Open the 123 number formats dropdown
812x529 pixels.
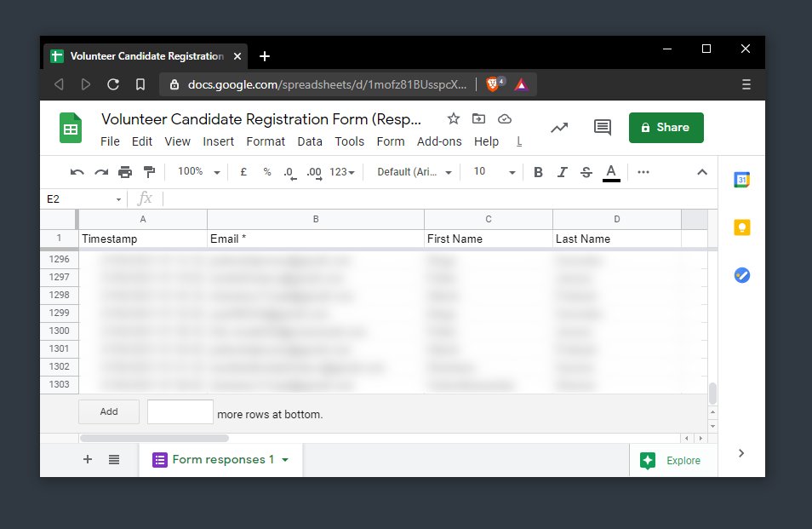pos(342,172)
